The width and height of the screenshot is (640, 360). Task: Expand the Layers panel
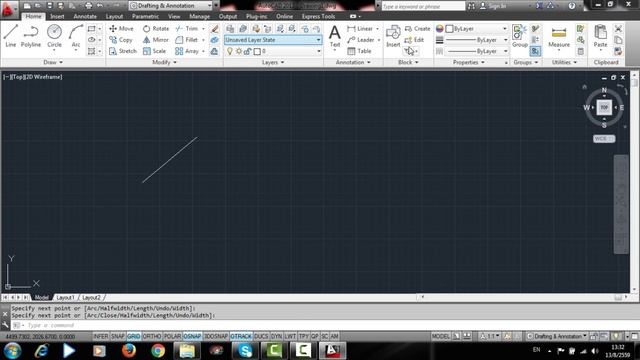pyautogui.click(x=273, y=62)
